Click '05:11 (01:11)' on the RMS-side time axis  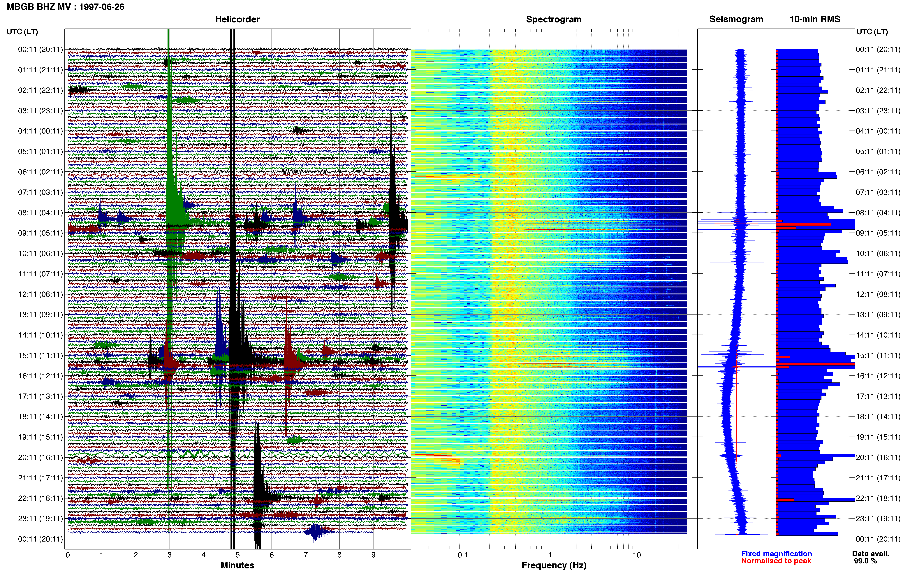pyautogui.click(x=878, y=151)
